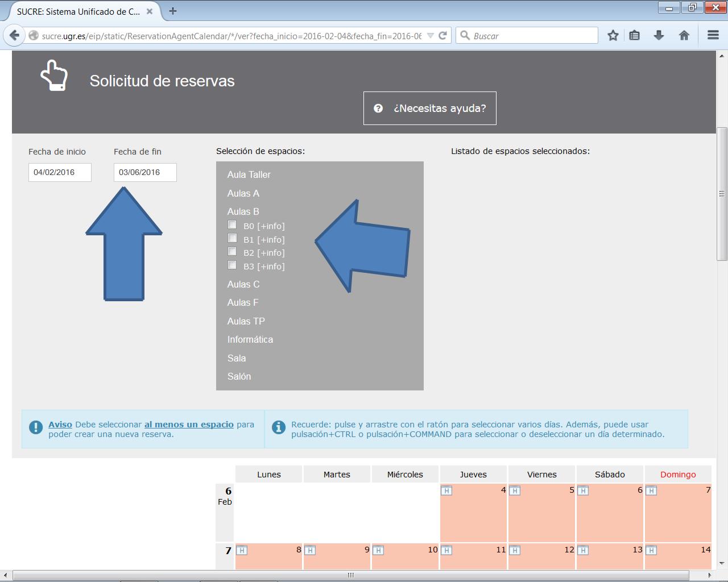Select the B3 classroom checkbox

tap(232, 265)
